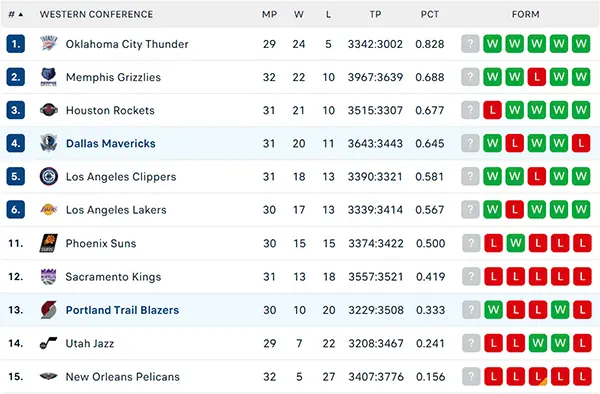The width and height of the screenshot is (600, 394).
Task: Click the Los Angeles Lakers logo
Action: coord(49,210)
